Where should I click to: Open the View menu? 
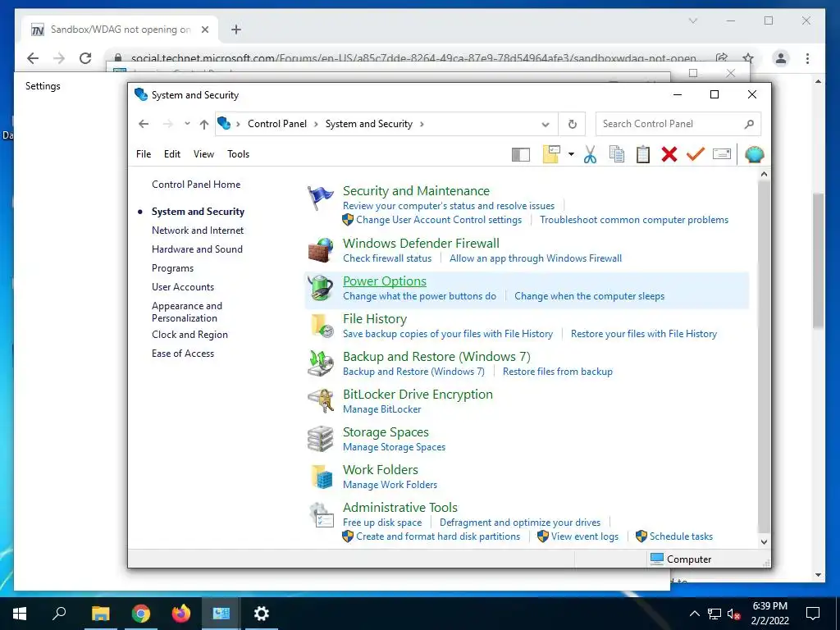[203, 154]
